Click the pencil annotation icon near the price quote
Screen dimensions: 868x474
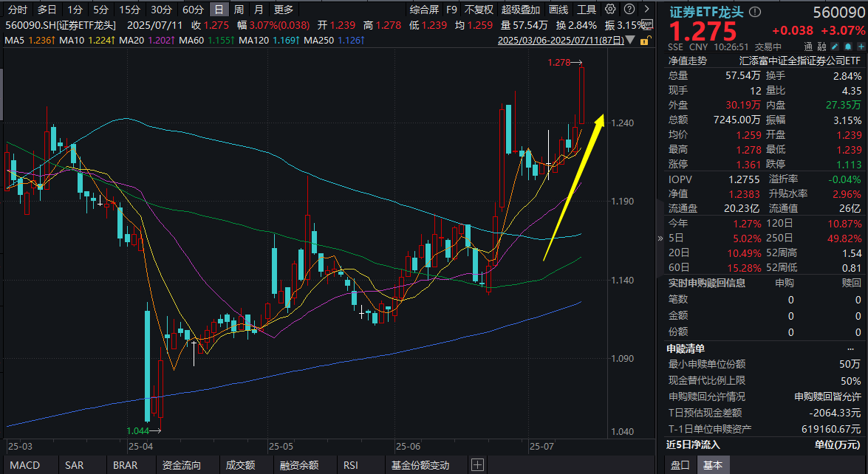click(x=834, y=47)
